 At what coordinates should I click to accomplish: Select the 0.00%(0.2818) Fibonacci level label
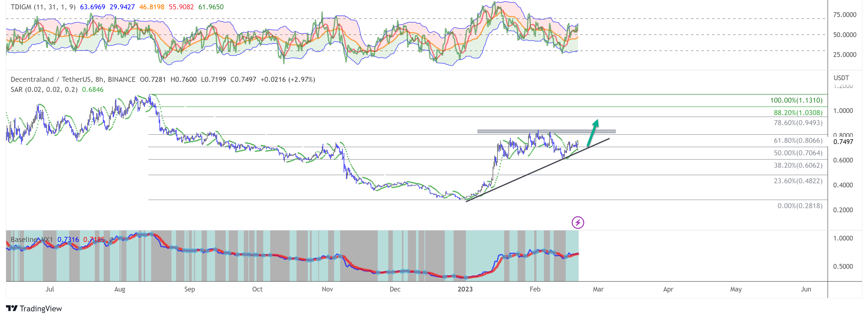pyautogui.click(x=800, y=206)
